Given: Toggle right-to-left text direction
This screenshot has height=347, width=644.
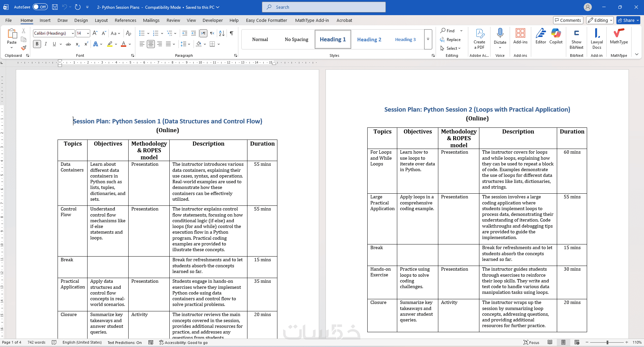Looking at the screenshot, I should point(212,33).
